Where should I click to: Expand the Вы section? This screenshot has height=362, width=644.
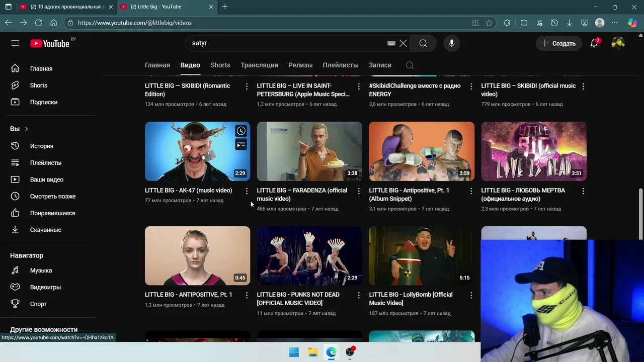coord(19,129)
